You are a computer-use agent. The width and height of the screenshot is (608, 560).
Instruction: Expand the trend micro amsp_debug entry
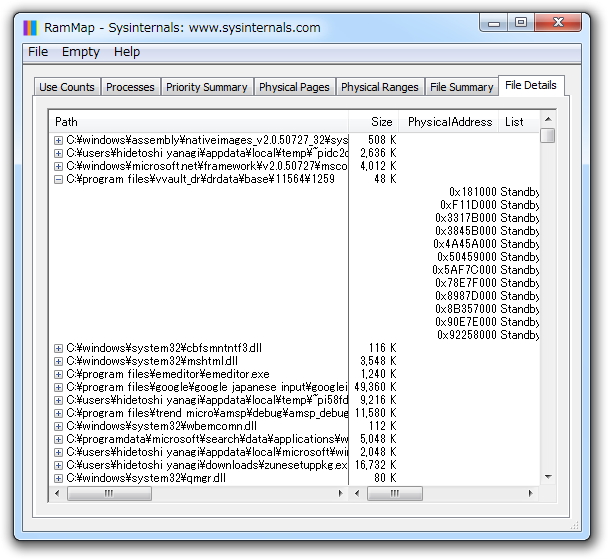[58, 413]
